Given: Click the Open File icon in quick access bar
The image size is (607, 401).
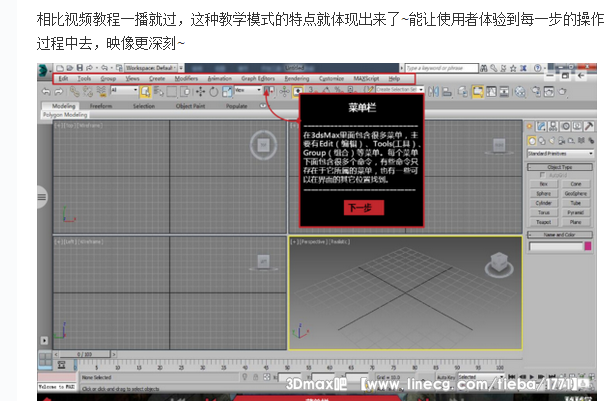Looking at the screenshot, I should [70, 68].
